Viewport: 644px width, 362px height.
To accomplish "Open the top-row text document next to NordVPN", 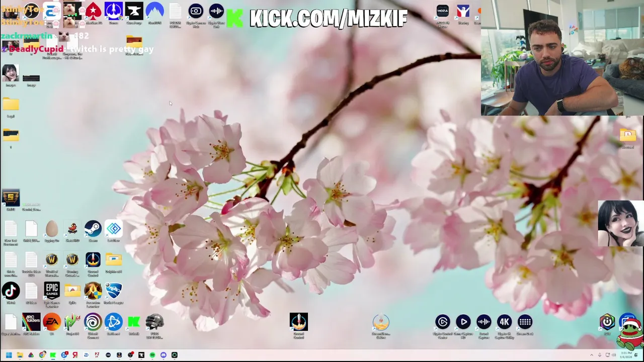I will 175,11.
